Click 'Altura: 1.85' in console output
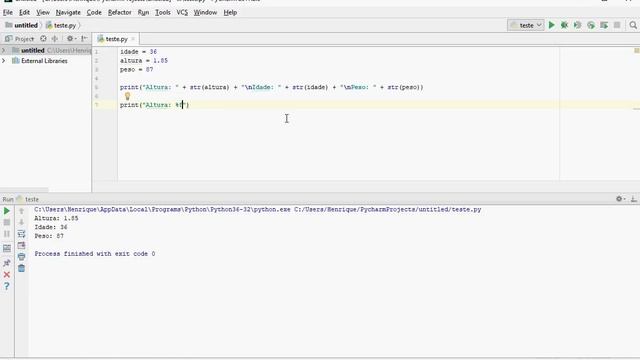The height and width of the screenshot is (360, 640). 56,218
